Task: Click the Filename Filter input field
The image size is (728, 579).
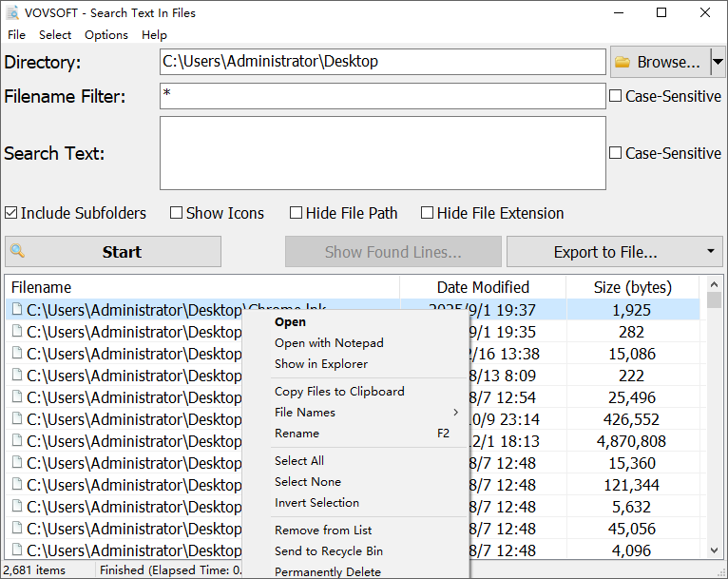Action: tap(383, 96)
